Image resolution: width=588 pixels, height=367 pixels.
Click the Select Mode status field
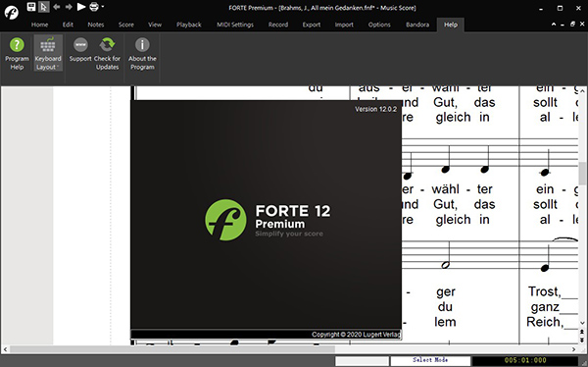pos(430,360)
